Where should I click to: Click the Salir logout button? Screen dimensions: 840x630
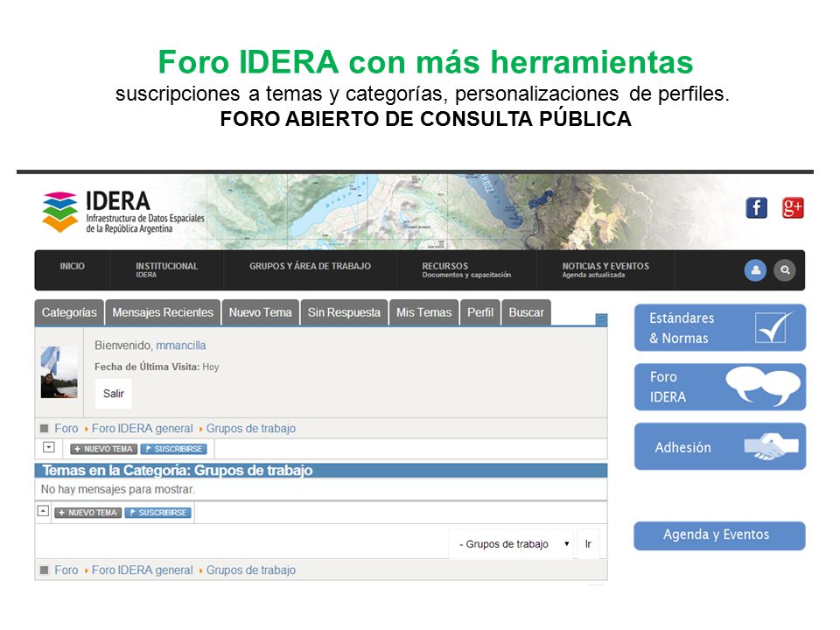114,394
